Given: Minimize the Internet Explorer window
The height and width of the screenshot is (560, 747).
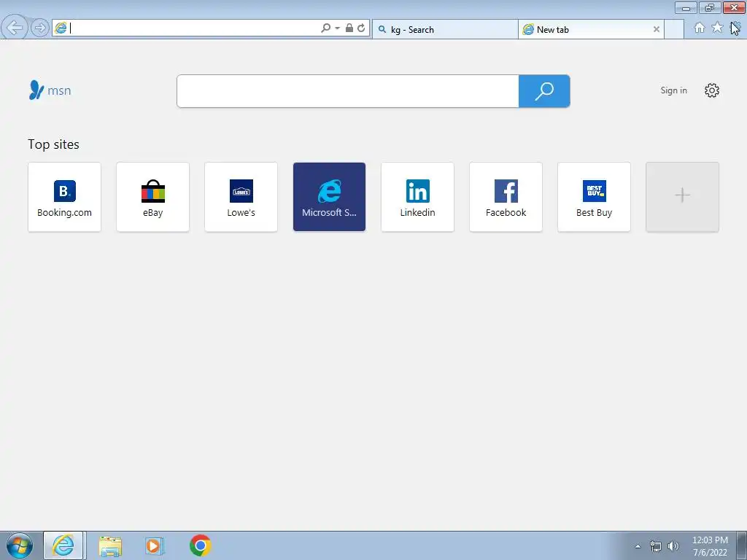Looking at the screenshot, I should tap(686, 8).
